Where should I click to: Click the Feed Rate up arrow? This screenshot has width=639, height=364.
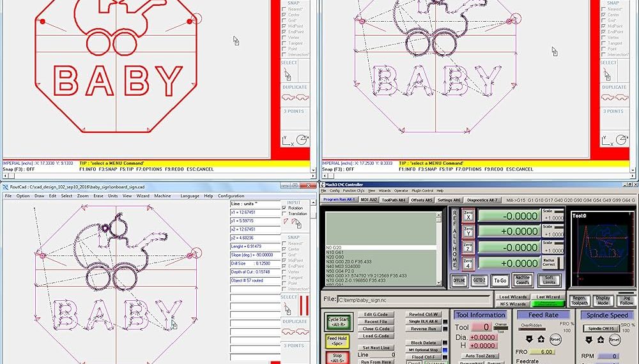coord(542,338)
